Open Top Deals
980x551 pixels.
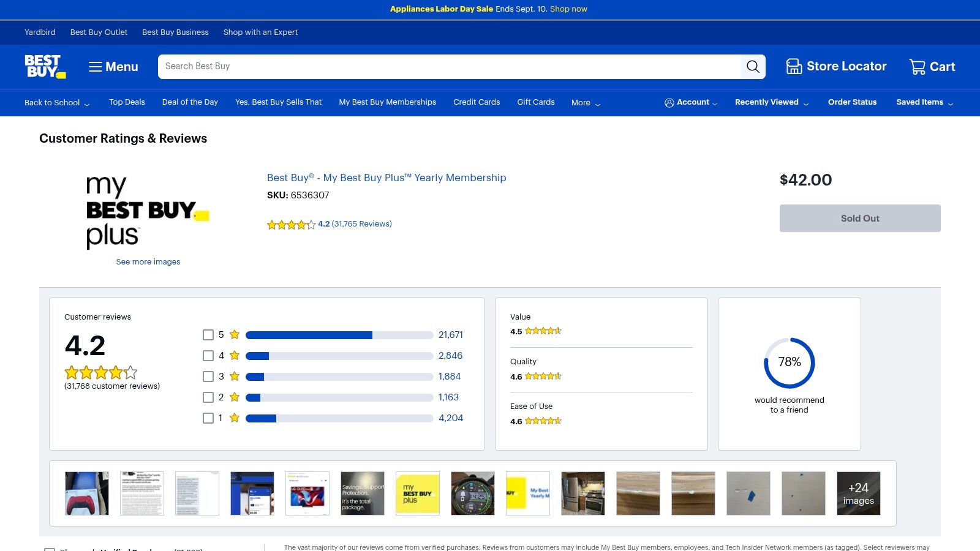point(127,102)
